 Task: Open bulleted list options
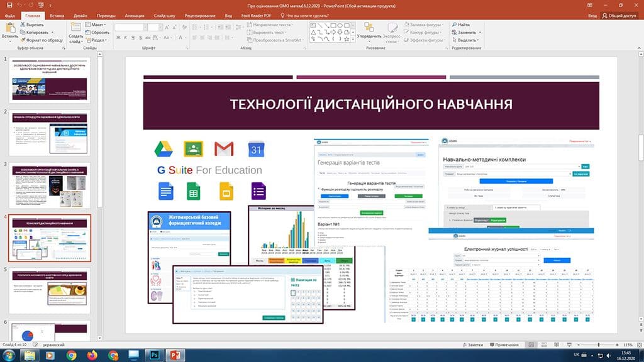point(196,27)
